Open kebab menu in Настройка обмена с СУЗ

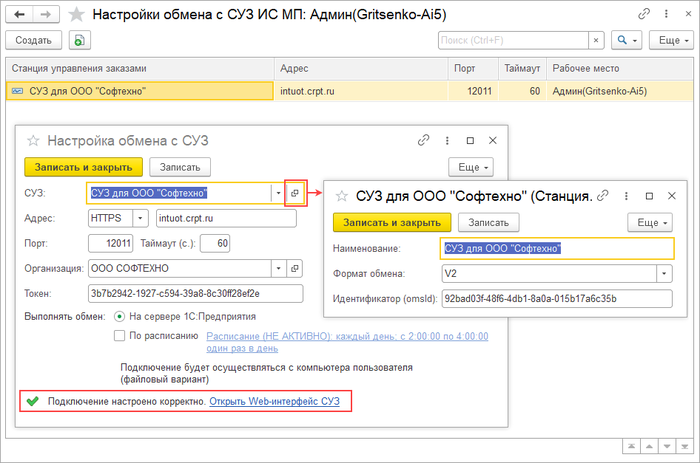[446, 140]
